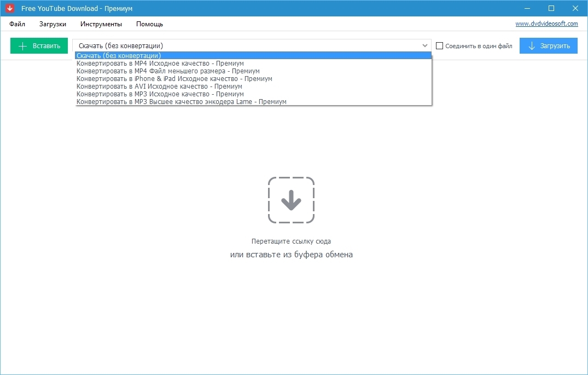The image size is (588, 375).
Task: Visit the www.dvdvideosoft.com link
Action: (546, 24)
